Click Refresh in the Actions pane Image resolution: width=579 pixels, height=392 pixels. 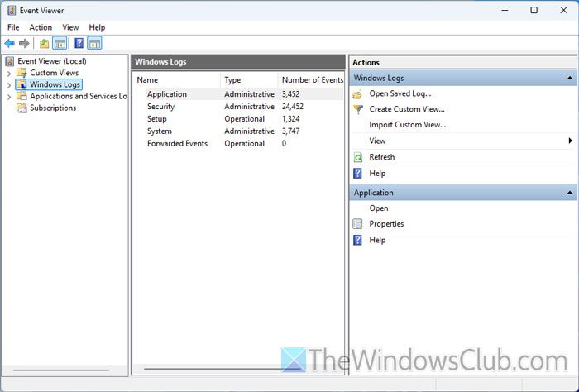[x=382, y=157]
